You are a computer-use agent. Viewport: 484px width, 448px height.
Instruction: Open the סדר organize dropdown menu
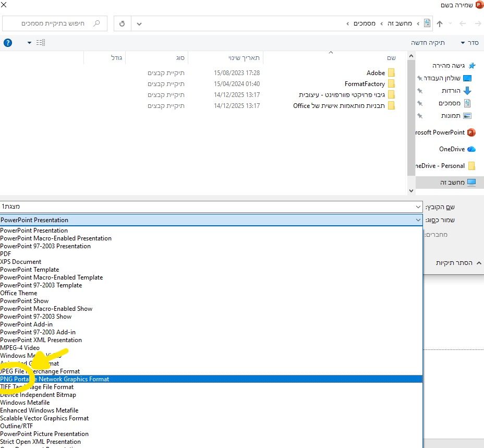click(469, 43)
